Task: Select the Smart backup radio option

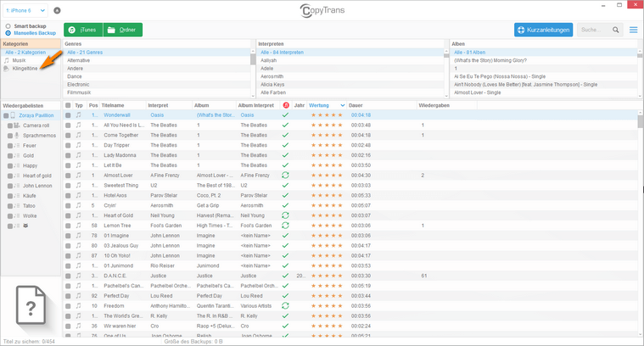Action: tap(8, 25)
